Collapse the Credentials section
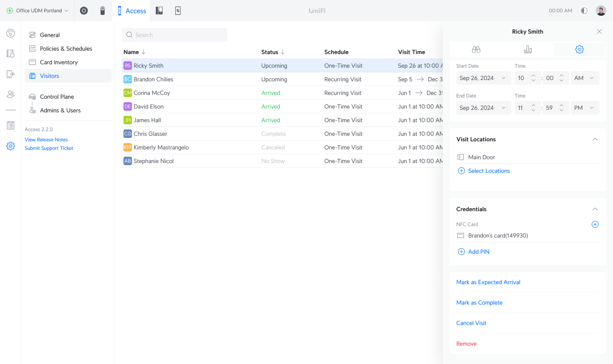 click(x=595, y=209)
